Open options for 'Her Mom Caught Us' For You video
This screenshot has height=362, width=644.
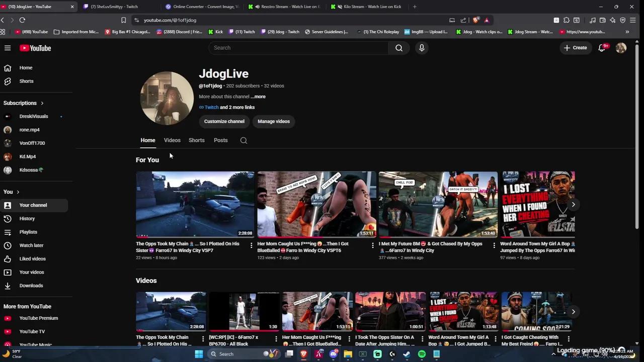[x=373, y=245]
